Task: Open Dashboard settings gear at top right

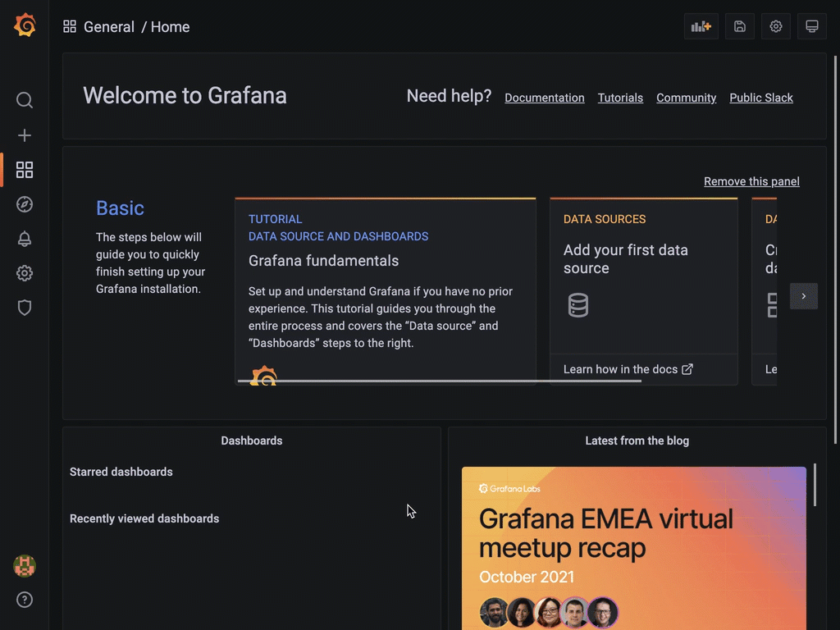Action: tap(775, 26)
